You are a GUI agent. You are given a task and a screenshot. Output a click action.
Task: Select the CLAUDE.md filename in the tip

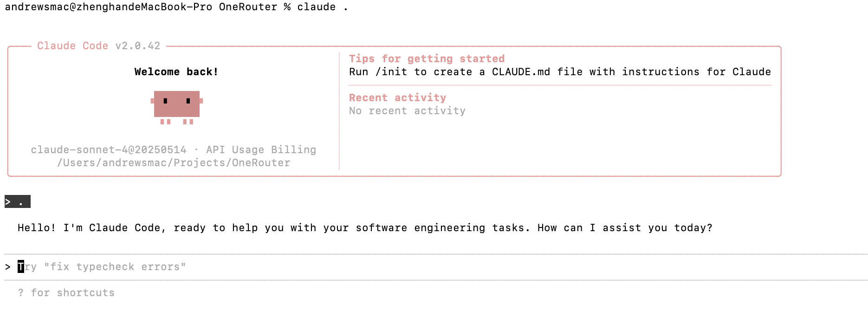click(521, 72)
